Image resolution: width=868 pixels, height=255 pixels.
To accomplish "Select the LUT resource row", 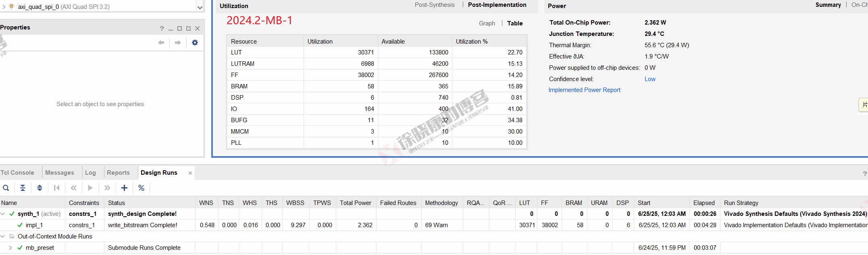I will pyautogui.click(x=377, y=52).
